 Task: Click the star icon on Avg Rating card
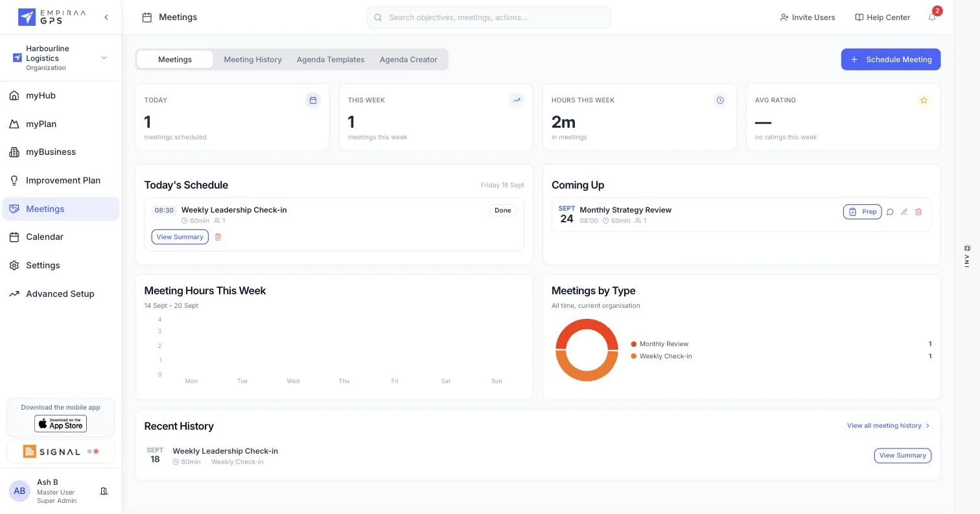point(924,100)
